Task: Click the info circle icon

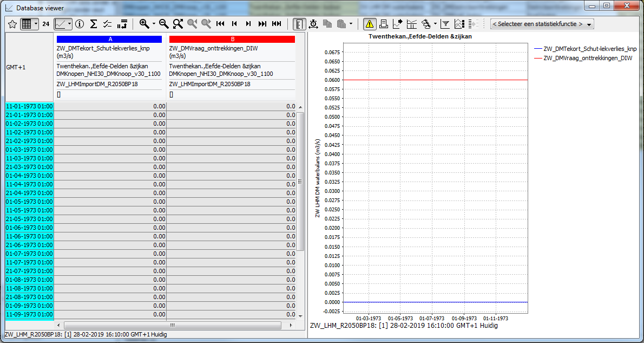Action: pos(80,24)
